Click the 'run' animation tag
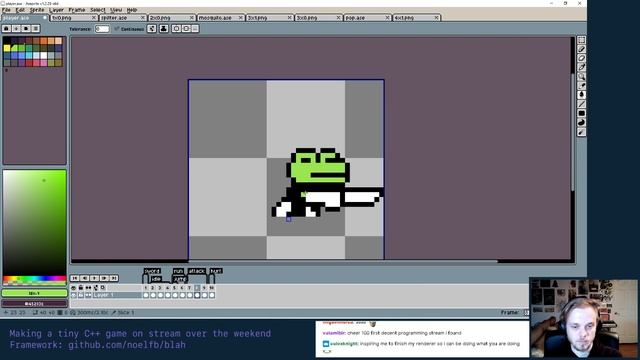Image resolution: width=640 pixels, height=360 pixels. [178, 271]
